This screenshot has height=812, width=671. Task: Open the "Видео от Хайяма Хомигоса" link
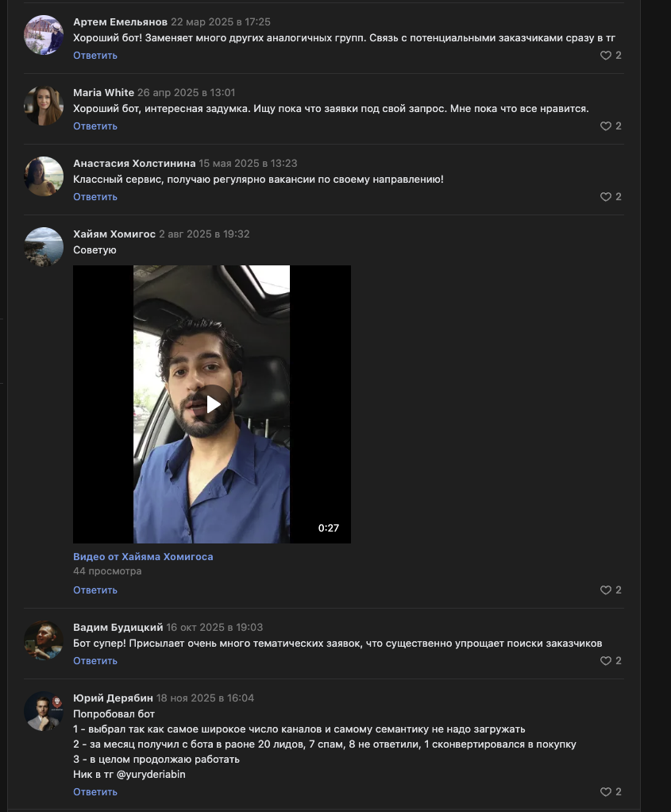point(143,557)
